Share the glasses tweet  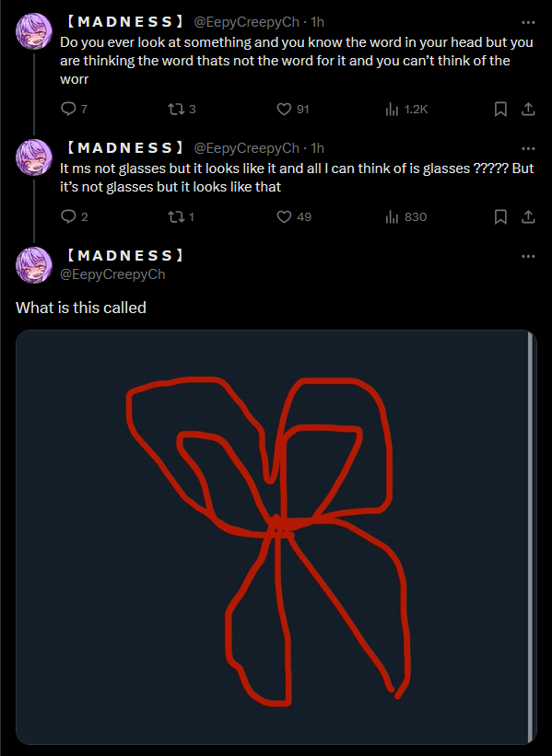click(528, 217)
